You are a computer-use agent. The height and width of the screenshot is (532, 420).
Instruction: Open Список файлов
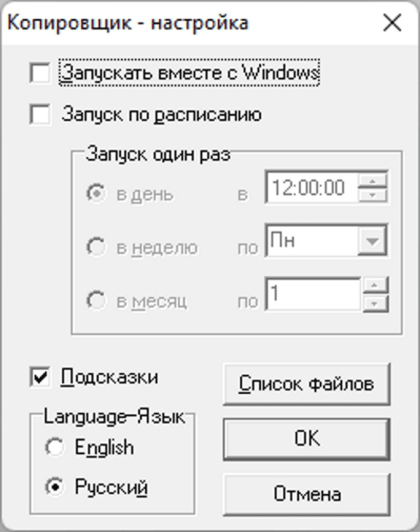pos(306,384)
